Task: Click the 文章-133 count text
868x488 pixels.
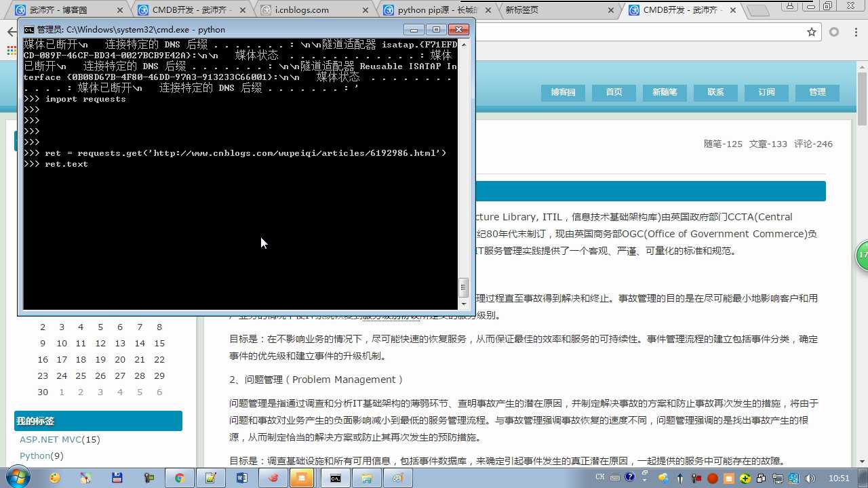Action: [768, 144]
